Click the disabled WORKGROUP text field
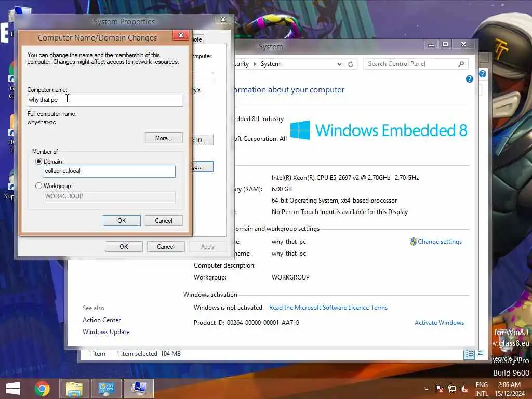Screen dimensions: 532x399 point(110,196)
